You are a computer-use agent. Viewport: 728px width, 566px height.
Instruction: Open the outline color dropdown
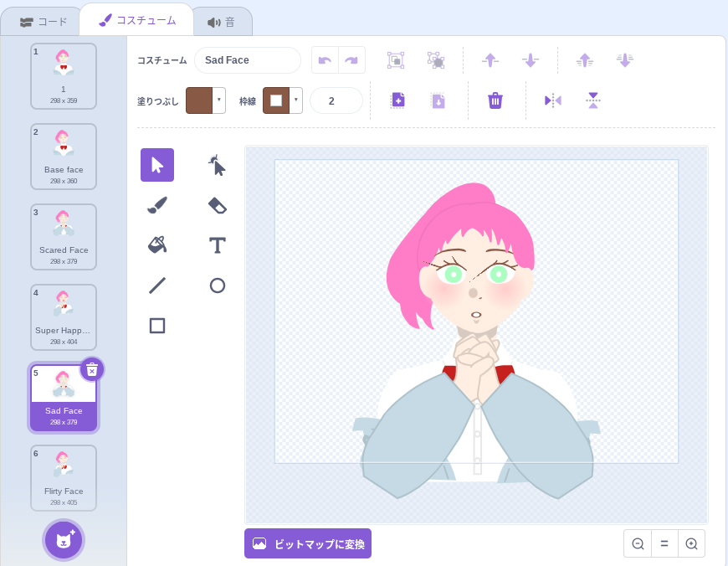296,100
